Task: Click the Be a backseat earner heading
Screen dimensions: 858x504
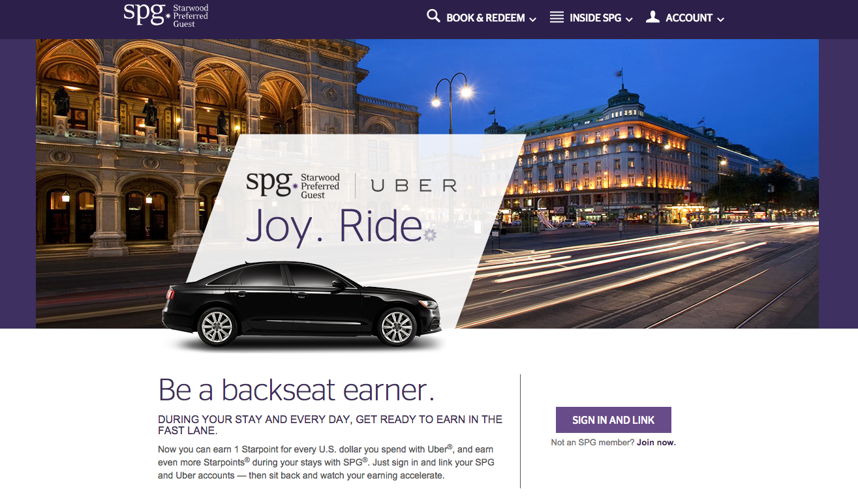Action: pos(296,390)
